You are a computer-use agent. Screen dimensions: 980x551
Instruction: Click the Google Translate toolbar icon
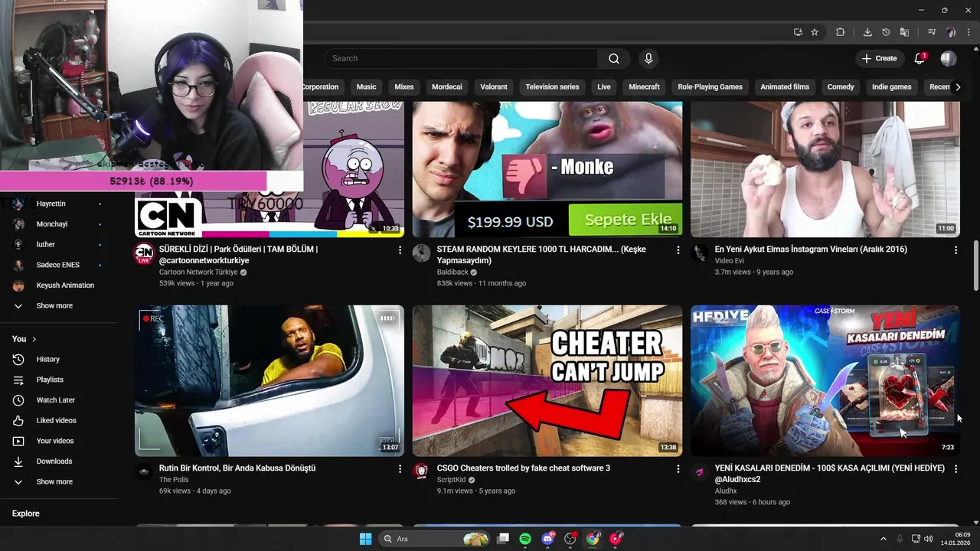(x=904, y=32)
